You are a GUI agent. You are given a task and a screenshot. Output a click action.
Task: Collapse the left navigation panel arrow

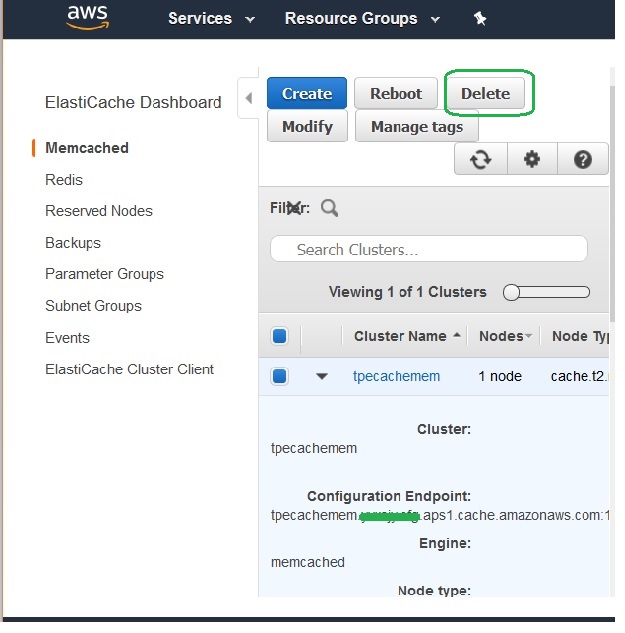click(249, 98)
